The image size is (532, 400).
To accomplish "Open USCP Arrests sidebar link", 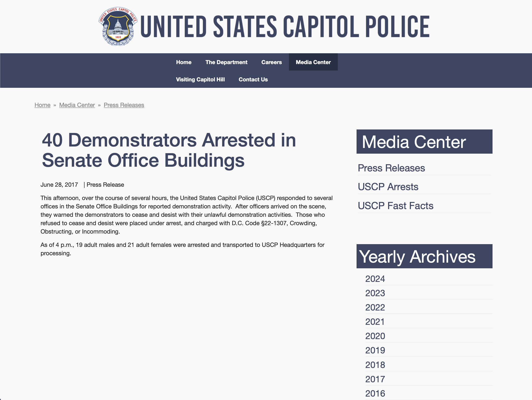I will [x=388, y=187].
